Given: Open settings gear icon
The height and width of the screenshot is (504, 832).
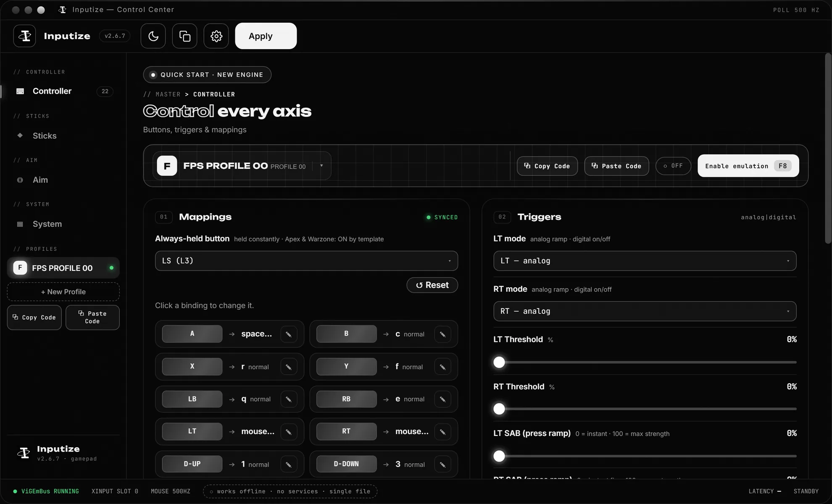Looking at the screenshot, I should click(216, 36).
